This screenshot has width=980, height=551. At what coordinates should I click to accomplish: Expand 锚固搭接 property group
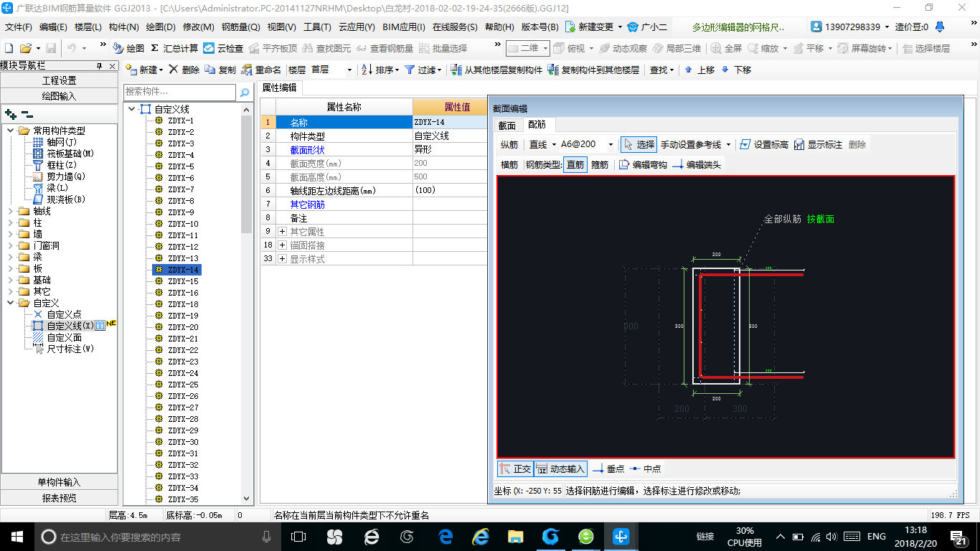[283, 245]
